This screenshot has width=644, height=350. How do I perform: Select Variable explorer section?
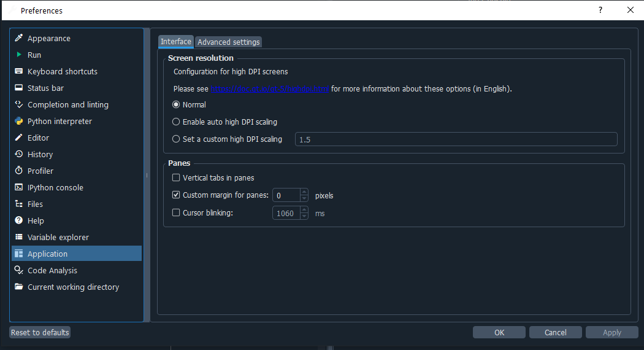pyautogui.click(x=77, y=237)
